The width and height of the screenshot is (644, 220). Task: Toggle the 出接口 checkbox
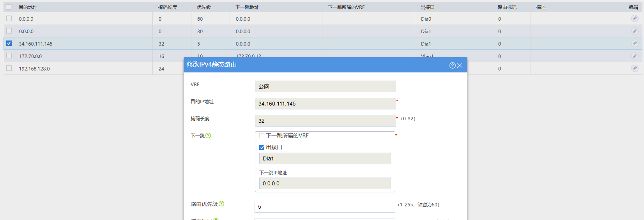point(262,148)
